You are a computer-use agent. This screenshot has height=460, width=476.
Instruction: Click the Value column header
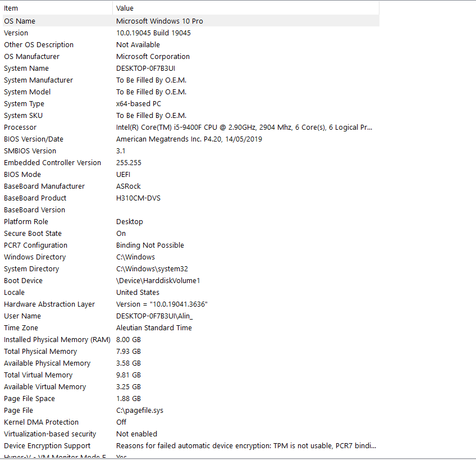coord(246,8)
